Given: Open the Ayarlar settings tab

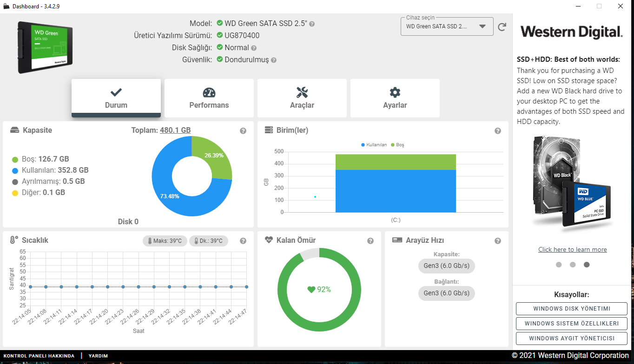Looking at the screenshot, I should (395, 98).
